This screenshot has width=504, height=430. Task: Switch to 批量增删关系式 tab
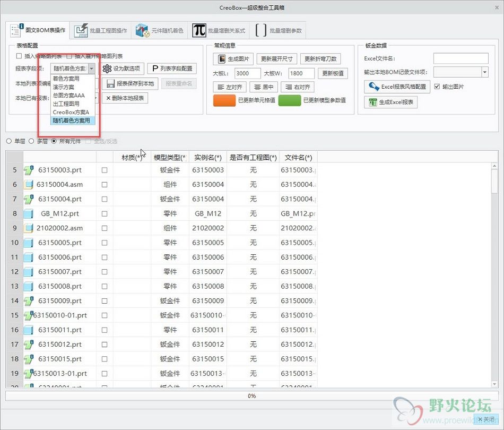point(219,31)
